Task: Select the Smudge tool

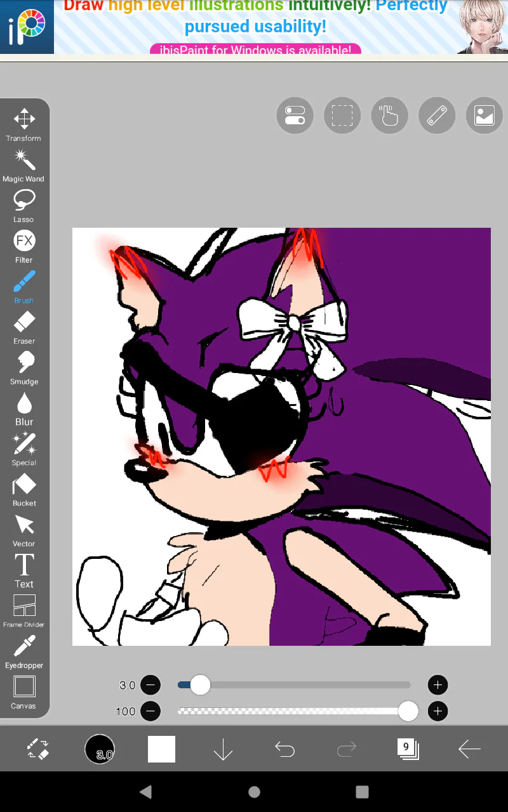Action: [x=24, y=368]
